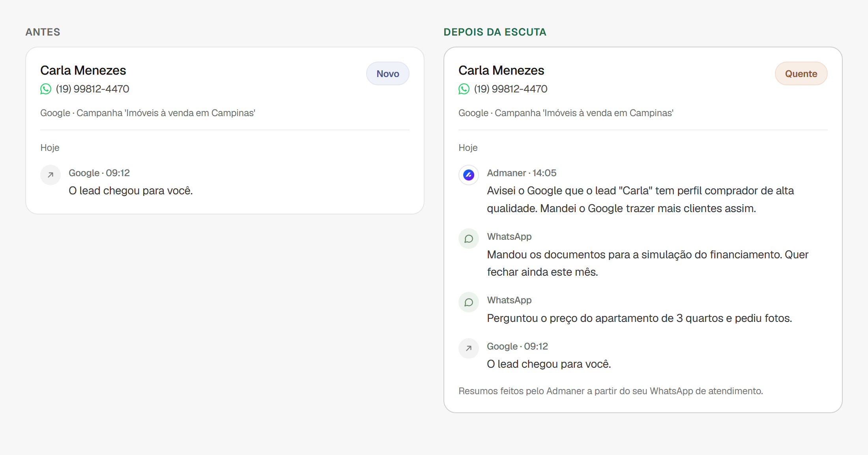The height and width of the screenshot is (455, 868).
Task: Select Carla Menezes name in DEPOIS card
Action: point(501,70)
